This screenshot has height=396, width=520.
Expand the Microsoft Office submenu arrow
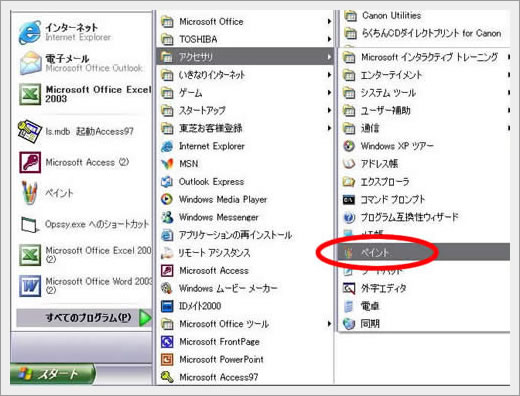click(329, 22)
